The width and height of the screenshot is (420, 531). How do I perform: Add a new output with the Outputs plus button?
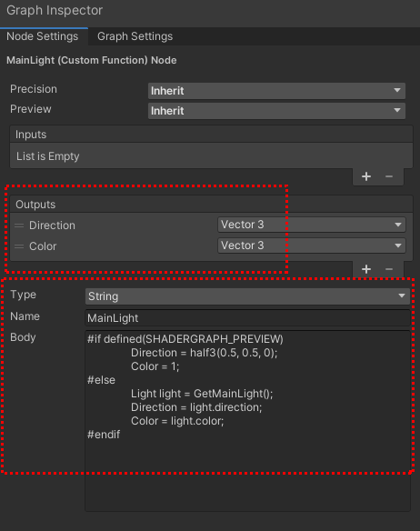(366, 269)
